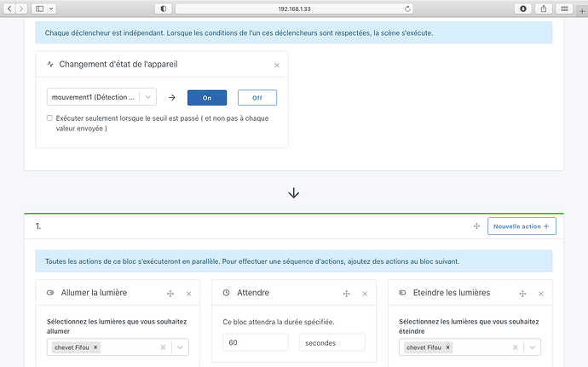Expand the Allumer la lumière lights dropdown

179,347
